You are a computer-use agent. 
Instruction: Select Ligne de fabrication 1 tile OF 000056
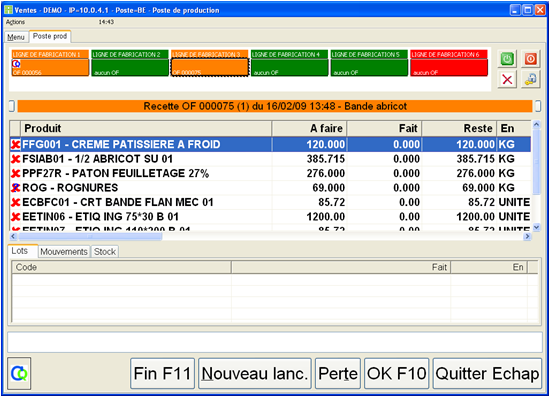50,63
